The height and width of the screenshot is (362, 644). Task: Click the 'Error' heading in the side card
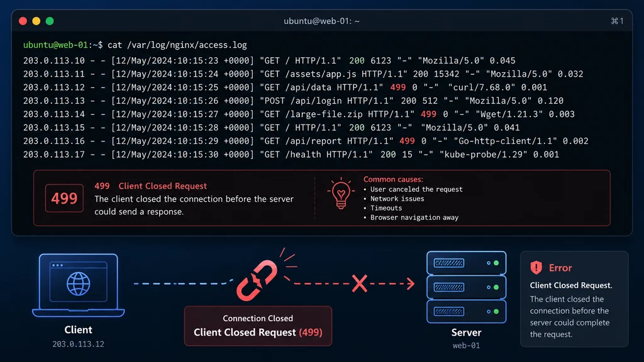[x=560, y=268]
